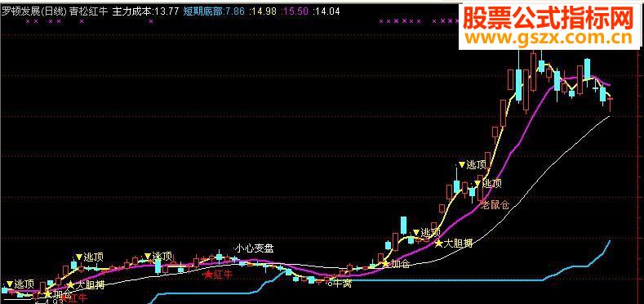Screen dimensions: 644x304
Task: Click the yellow star beside the earliest 大胆搏
Action: pos(71,284)
